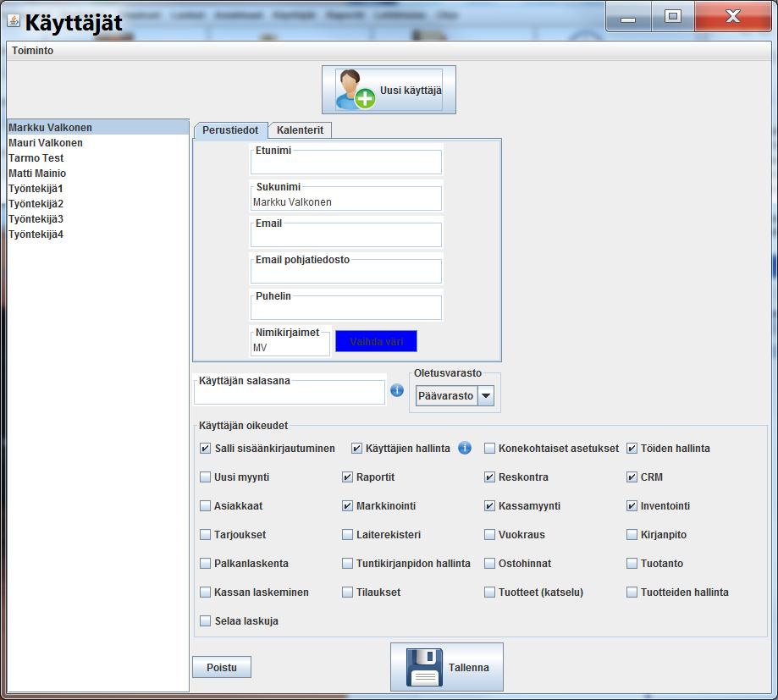Select Työntekijä2 in the user list
The image size is (778, 700).
click(98, 204)
